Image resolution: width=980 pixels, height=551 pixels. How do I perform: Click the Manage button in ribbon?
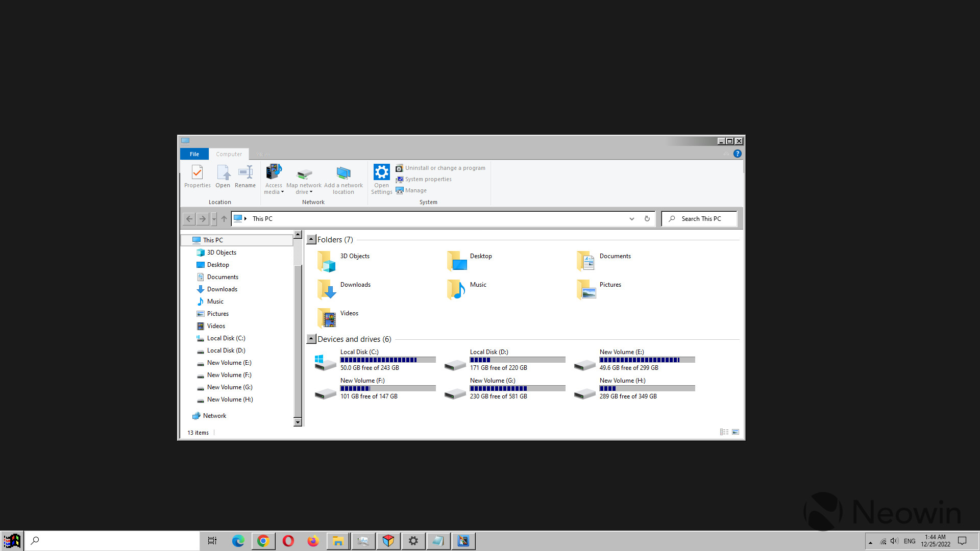tap(415, 190)
